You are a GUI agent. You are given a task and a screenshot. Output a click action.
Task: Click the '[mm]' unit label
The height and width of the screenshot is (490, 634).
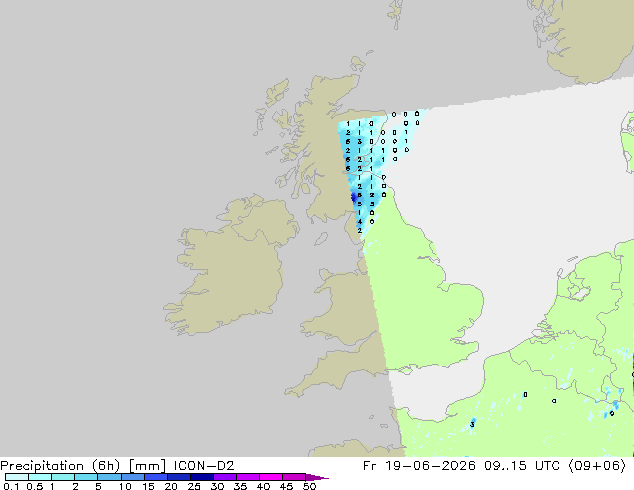tap(147, 466)
